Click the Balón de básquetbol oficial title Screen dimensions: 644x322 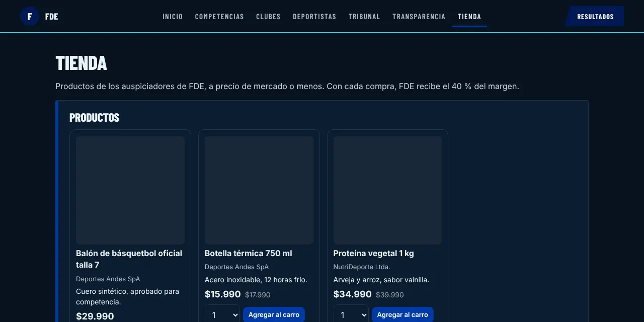129,259
